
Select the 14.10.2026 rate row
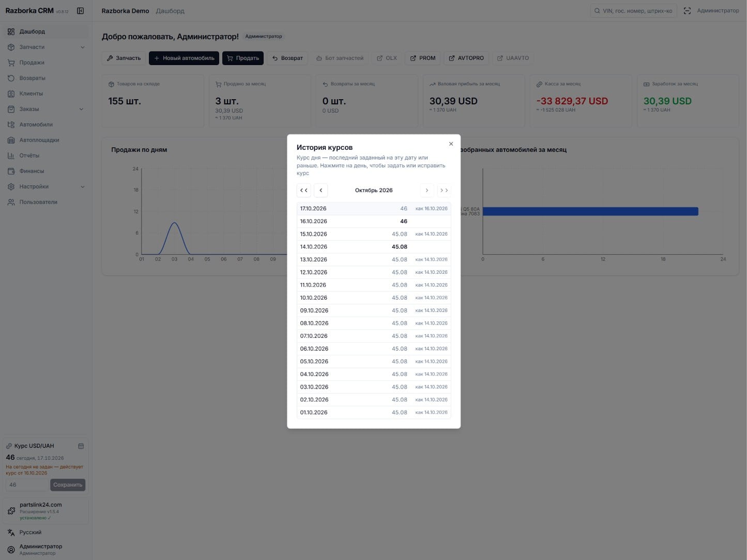point(374,247)
